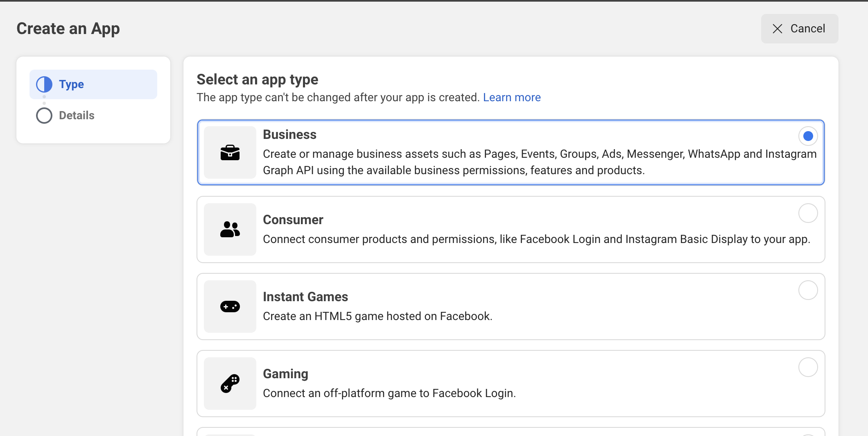868x436 pixels.
Task: Click the half-filled Type step icon
Action: (x=44, y=84)
